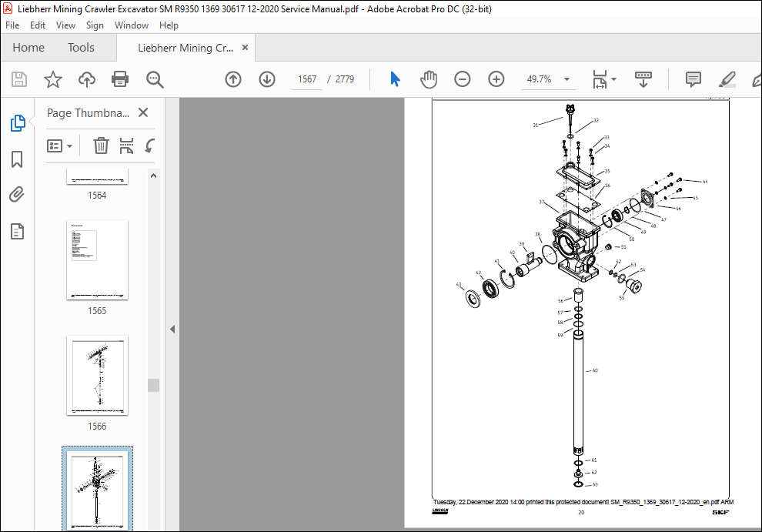Switch to the Home tab
Screen dimensions: 762x532
pyautogui.click(x=28, y=48)
